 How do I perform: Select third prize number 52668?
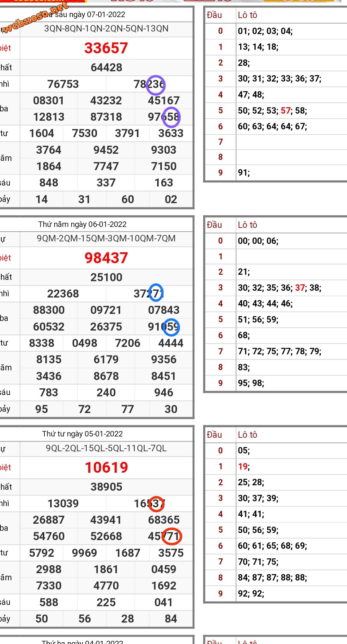[x=106, y=536]
